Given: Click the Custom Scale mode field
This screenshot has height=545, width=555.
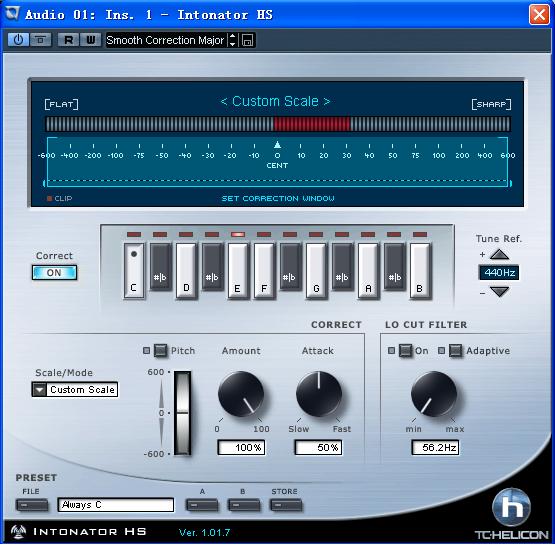Looking at the screenshot, I should click(82, 390).
